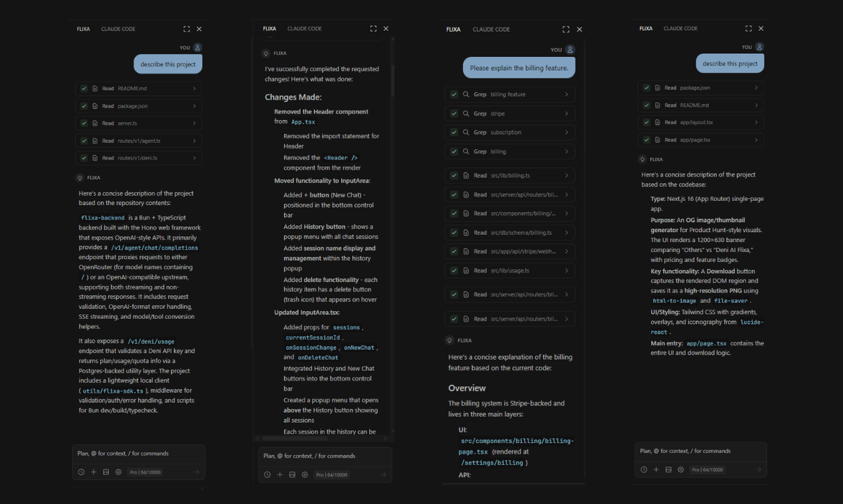The width and height of the screenshot is (843, 504).
Task: Toggle the green checkmark on the Read README.md row
Action: click(84, 88)
